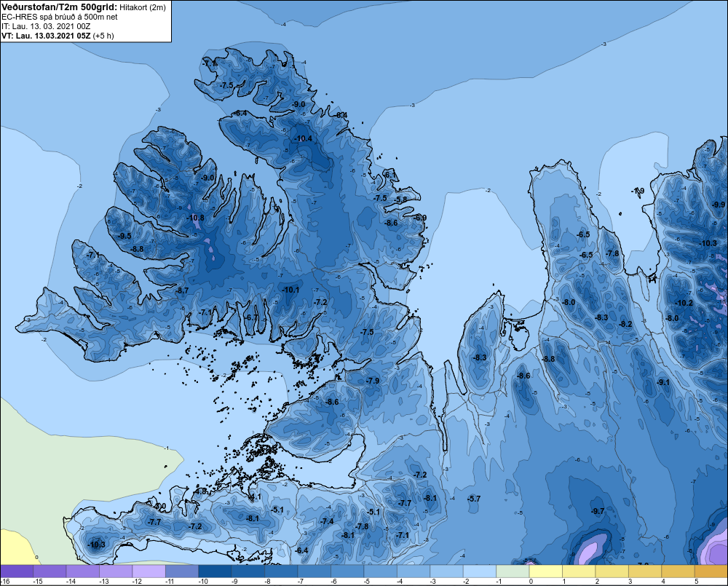The width and height of the screenshot is (728, 586).
Task: Click the darkest purple legend swatch between -16 and -15
Action: tap(17, 571)
